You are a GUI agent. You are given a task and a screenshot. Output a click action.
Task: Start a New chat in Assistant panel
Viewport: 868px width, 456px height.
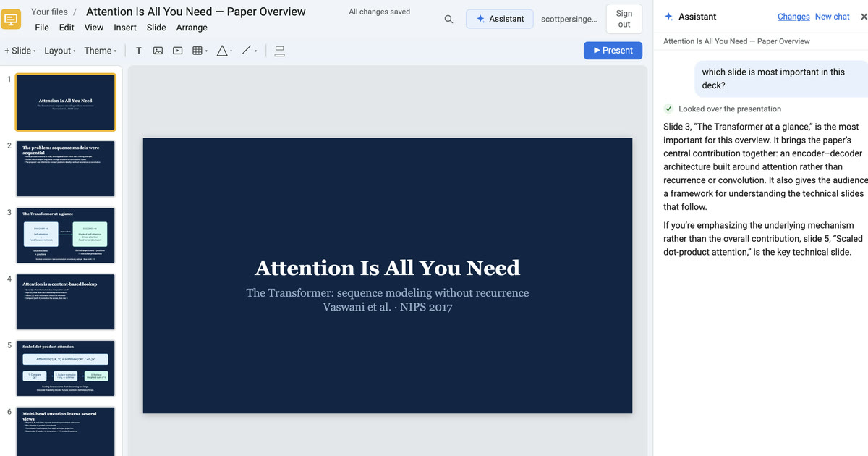(x=832, y=17)
